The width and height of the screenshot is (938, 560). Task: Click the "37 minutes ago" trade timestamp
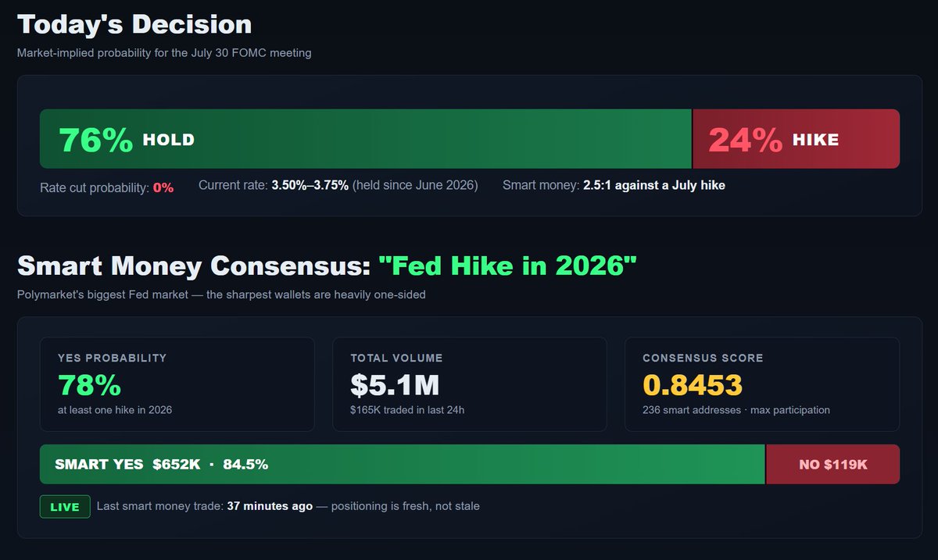(x=270, y=506)
